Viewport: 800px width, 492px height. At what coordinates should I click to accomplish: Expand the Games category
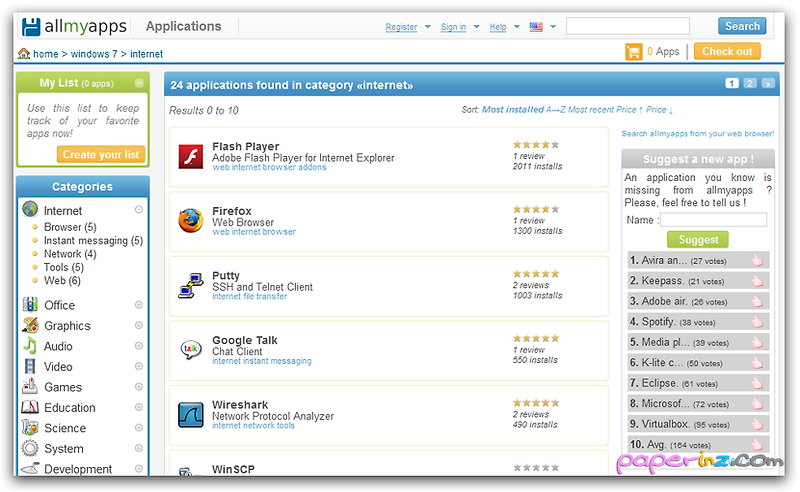point(138,386)
